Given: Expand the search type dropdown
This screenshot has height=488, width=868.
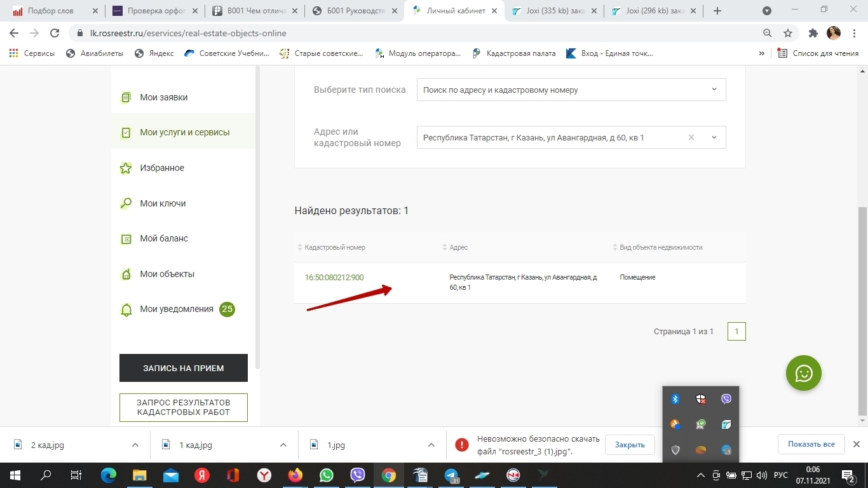Looking at the screenshot, I should tap(714, 90).
